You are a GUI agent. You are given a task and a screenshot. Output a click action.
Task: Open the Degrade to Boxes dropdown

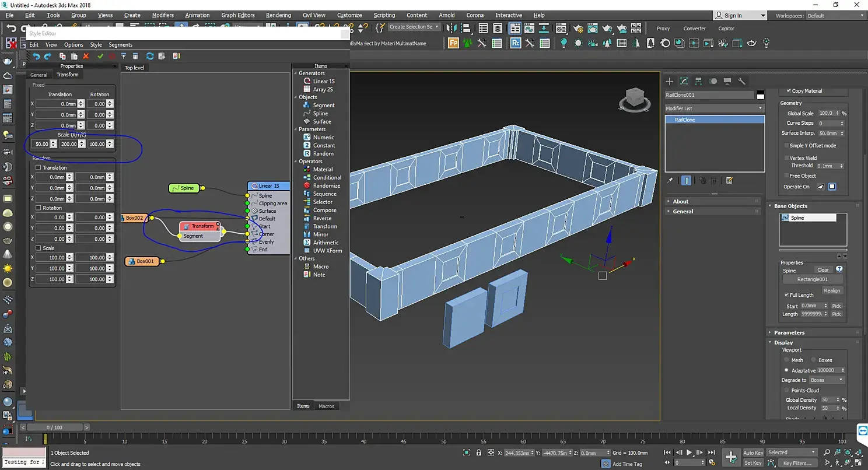(827, 380)
